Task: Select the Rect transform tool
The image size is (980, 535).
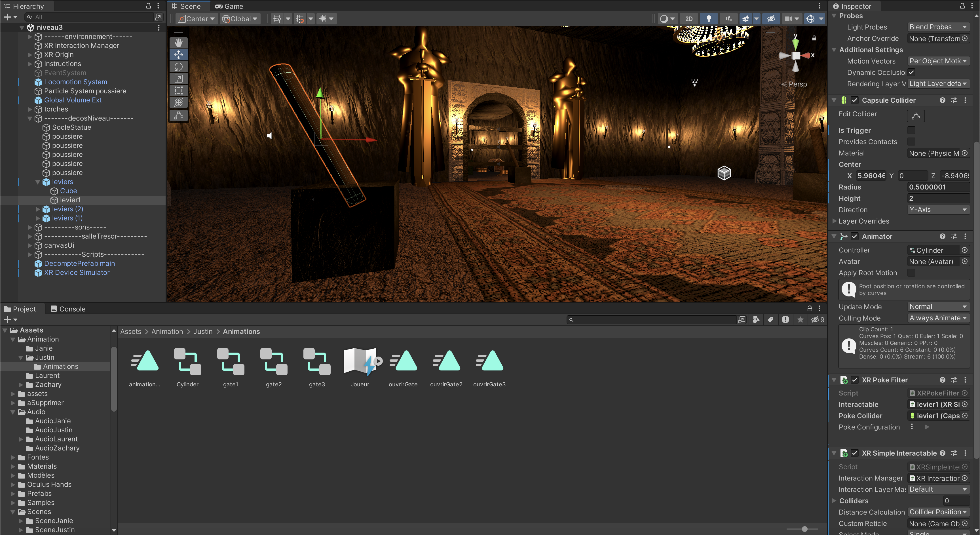Action: click(x=178, y=90)
